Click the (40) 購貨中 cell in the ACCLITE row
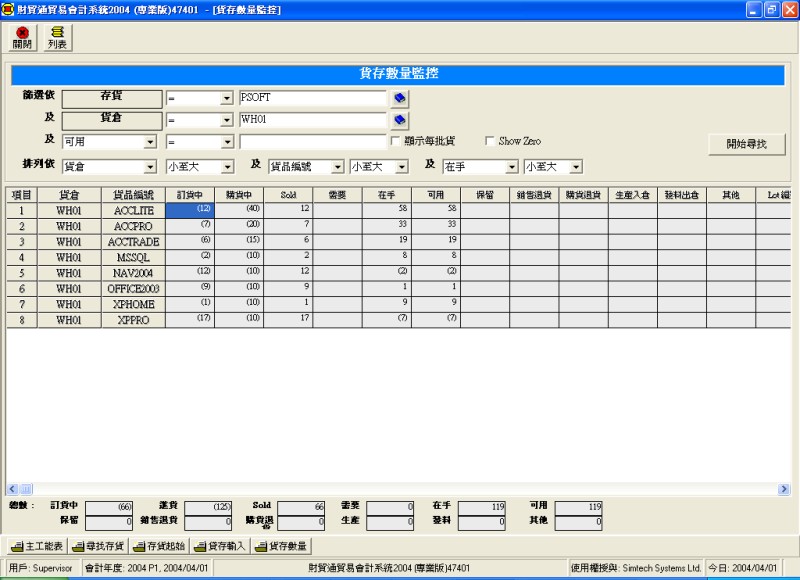This screenshot has width=800, height=580. click(x=239, y=211)
